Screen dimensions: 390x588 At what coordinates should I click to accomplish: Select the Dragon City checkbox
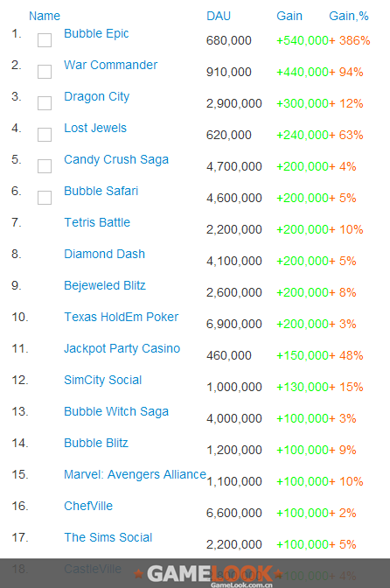[45, 103]
